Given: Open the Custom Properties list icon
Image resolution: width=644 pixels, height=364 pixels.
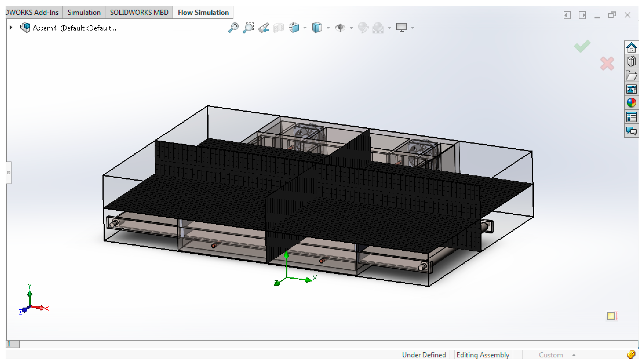Looking at the screenshot, I should [631, 117].
